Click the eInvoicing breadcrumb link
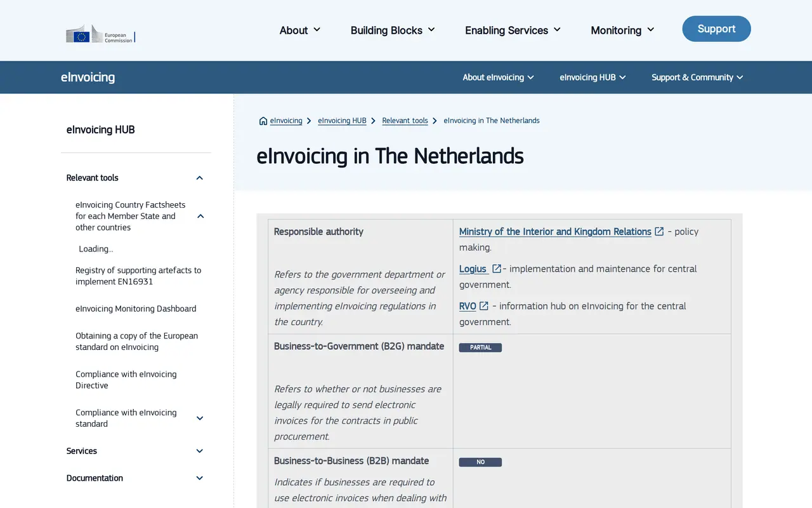Image resolution: width=812 pixels, height=508 pixels. point(286,121)
